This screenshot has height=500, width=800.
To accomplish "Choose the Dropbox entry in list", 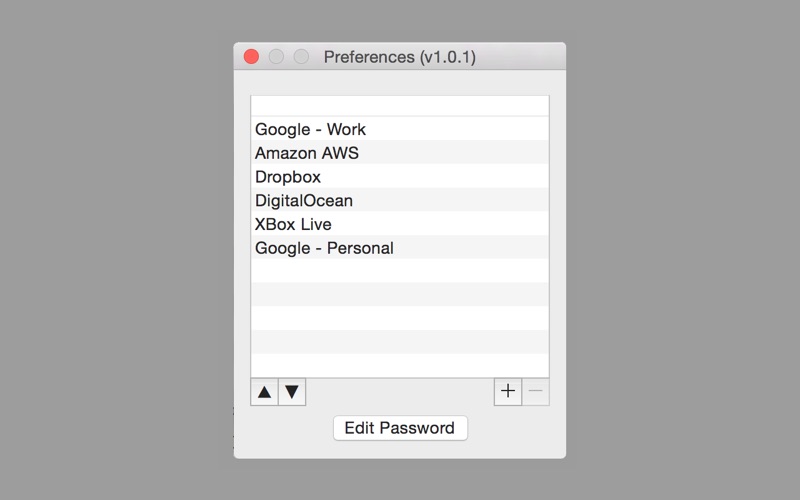I will coord(400,177).
